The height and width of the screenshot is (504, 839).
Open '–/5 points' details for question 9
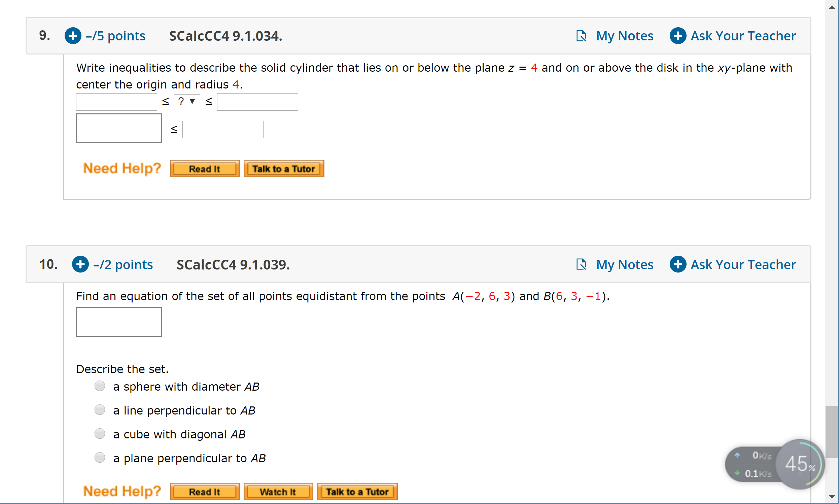(115, 36)
